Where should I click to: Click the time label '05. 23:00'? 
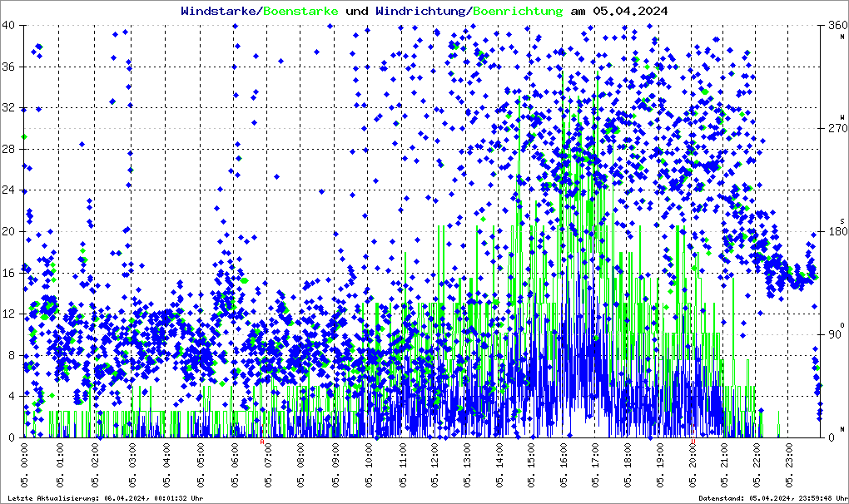[x=789, y=466]
